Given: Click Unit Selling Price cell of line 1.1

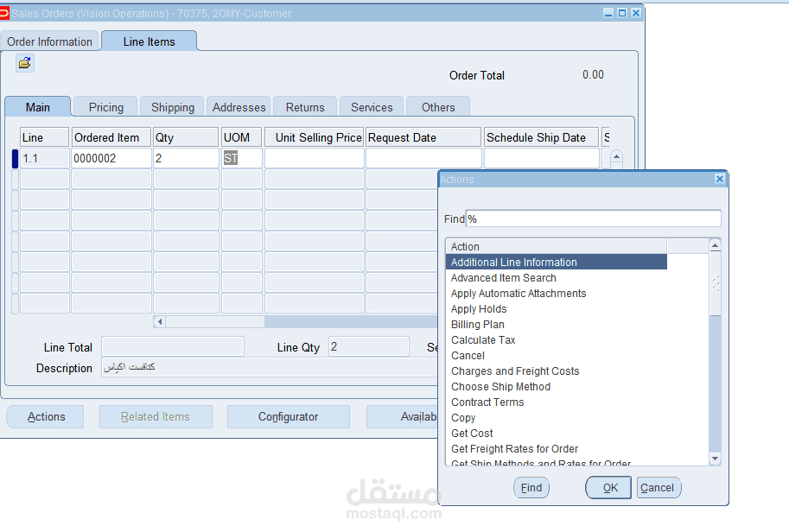Looking at the screenshot, I should [314, 158].
